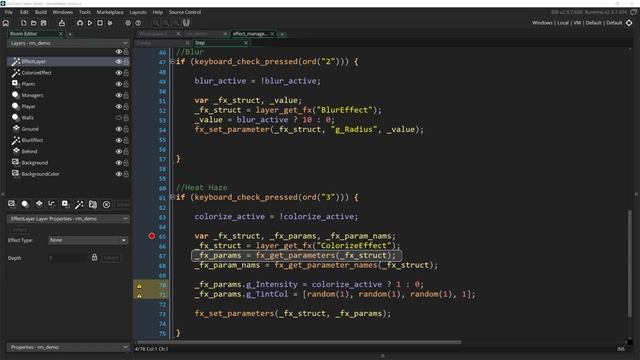This screenshot has width=640, height=360.
Task: Add a new instance layer icon
Action: coord(25,204)
